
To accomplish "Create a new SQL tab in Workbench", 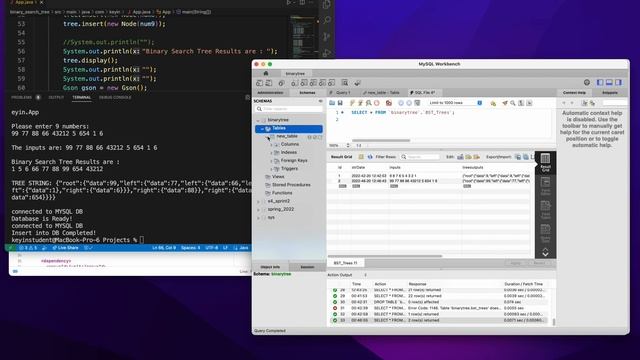I will pyautogui.click(x=260, y=83).
